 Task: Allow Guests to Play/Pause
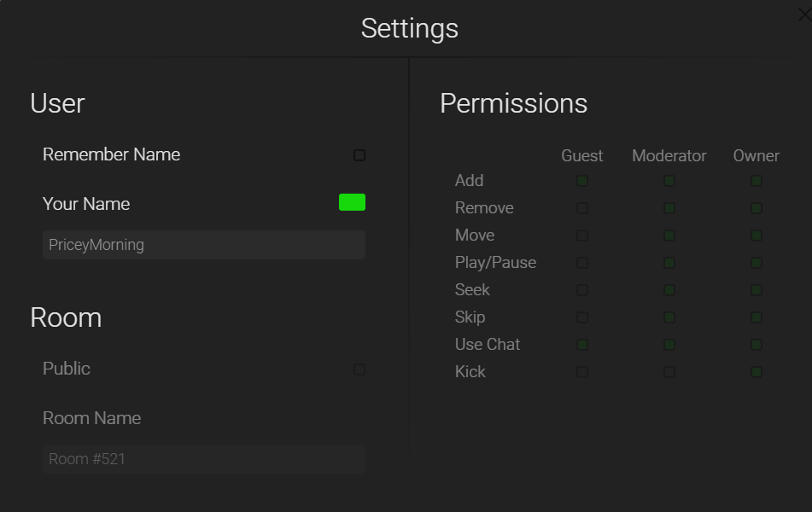coord(582,263)
